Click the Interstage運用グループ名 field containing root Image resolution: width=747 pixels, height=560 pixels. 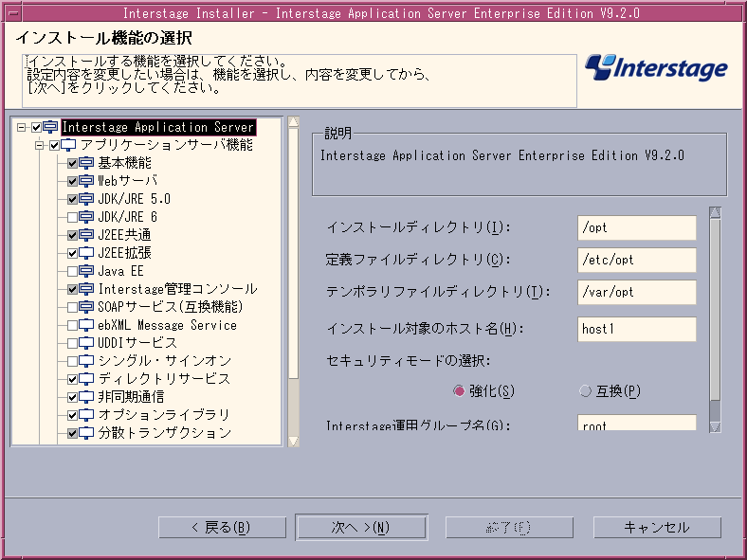[x=637, y=423]
